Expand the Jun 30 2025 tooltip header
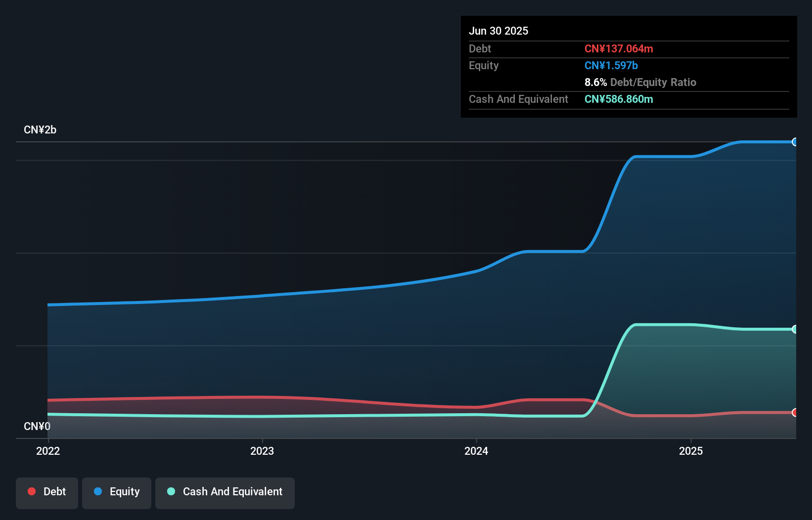The width and height of the screenshot is (812, 520). [x=498, y=31]
